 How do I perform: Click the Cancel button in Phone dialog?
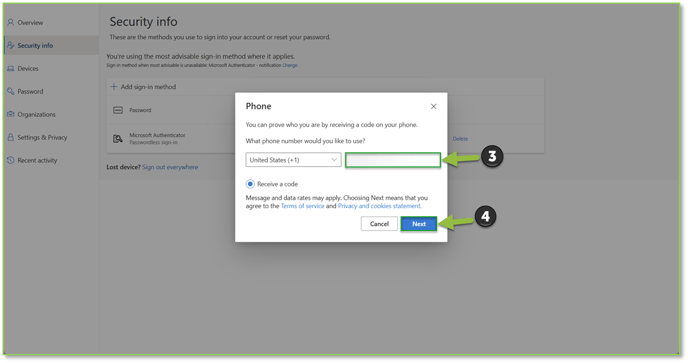click(379, 223)
